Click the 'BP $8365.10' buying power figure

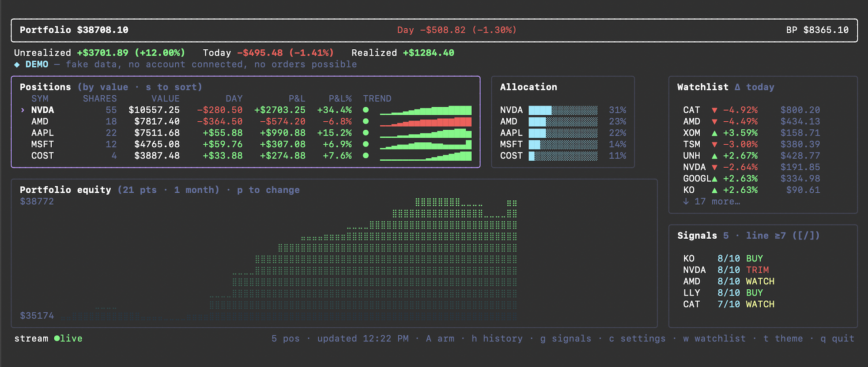click(817, 30)
